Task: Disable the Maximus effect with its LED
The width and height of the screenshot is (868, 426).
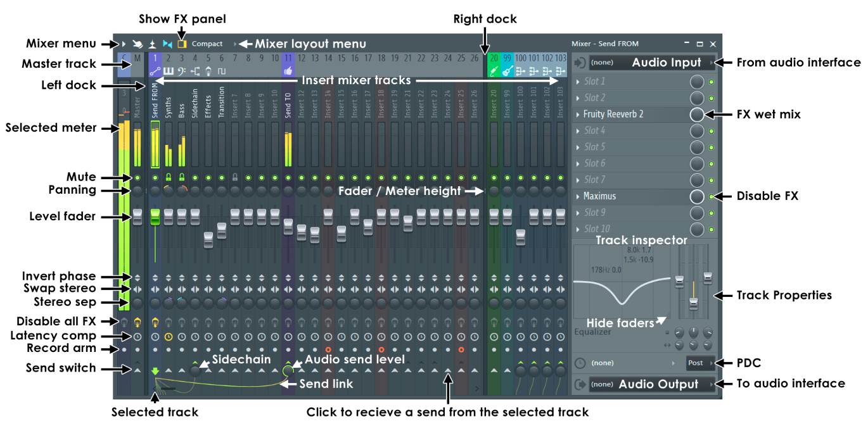Action: coord(712,197)
